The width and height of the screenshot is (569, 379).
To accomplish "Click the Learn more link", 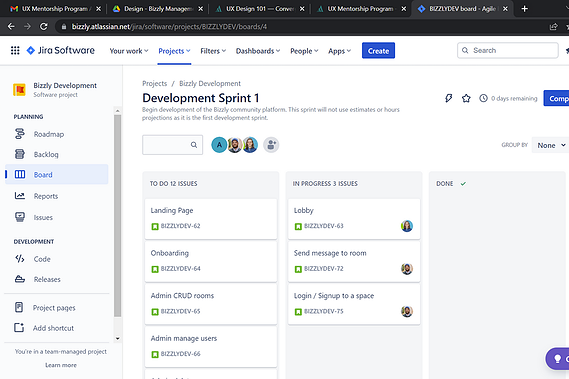I will 61,365.
